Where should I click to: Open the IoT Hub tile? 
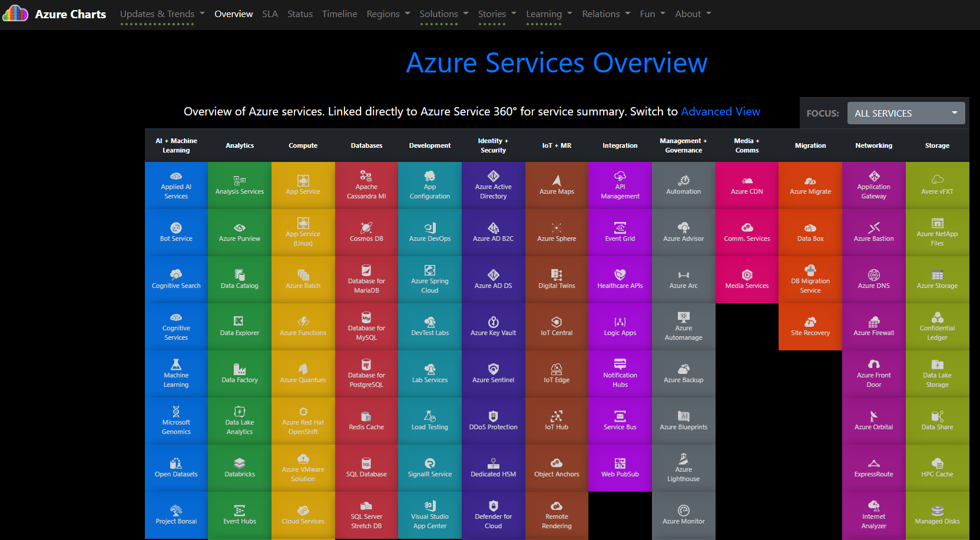coord(557,420)
